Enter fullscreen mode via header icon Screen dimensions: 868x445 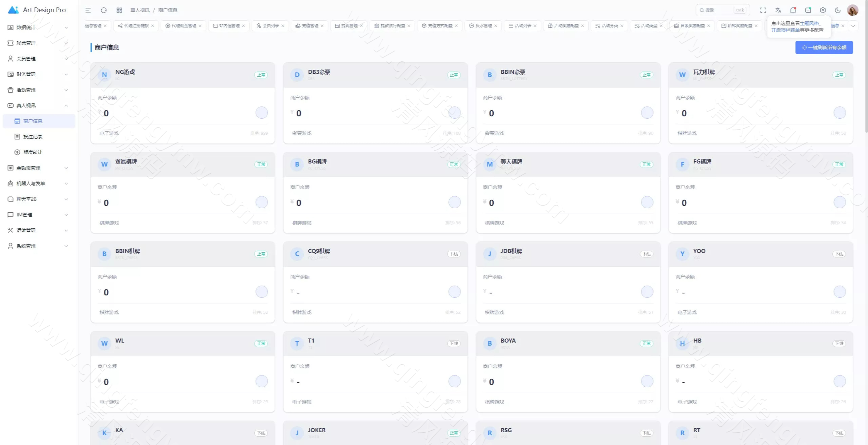pyautogui.click(x=763, y=10)
